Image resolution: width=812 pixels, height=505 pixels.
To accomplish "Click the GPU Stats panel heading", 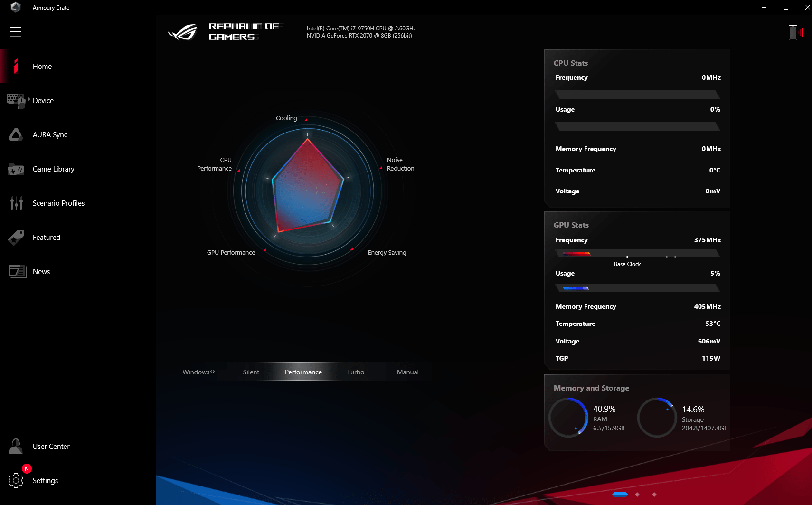I will coord(571,225).
